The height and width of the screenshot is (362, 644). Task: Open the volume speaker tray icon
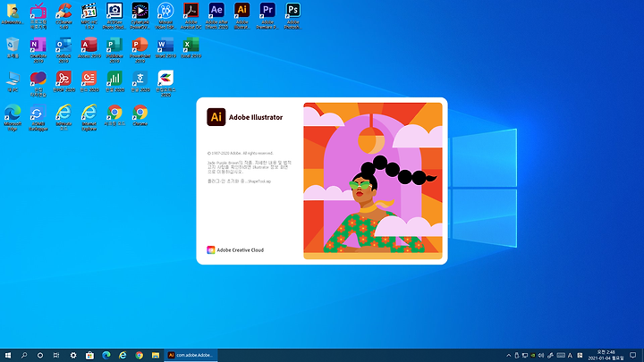click(541, 356)
